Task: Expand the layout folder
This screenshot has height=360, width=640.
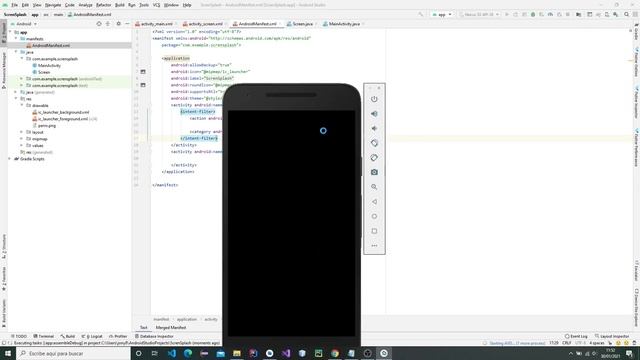Action: [22, 132]
